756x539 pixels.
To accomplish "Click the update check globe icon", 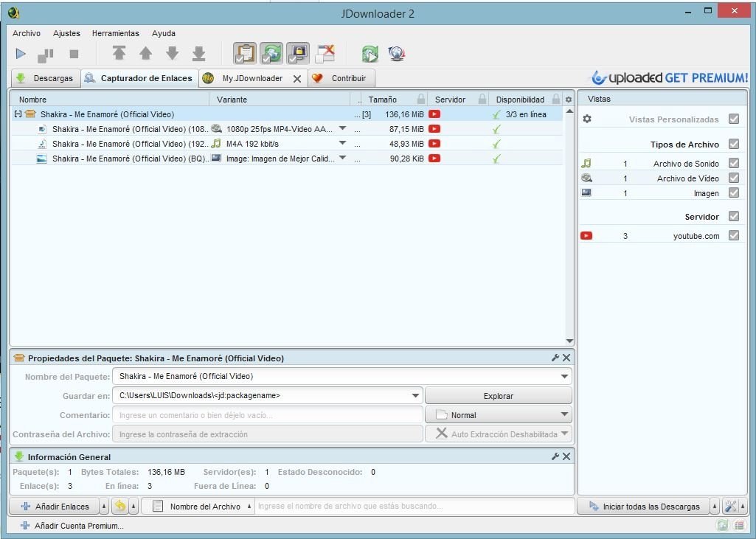I will [x=397, y=54].
